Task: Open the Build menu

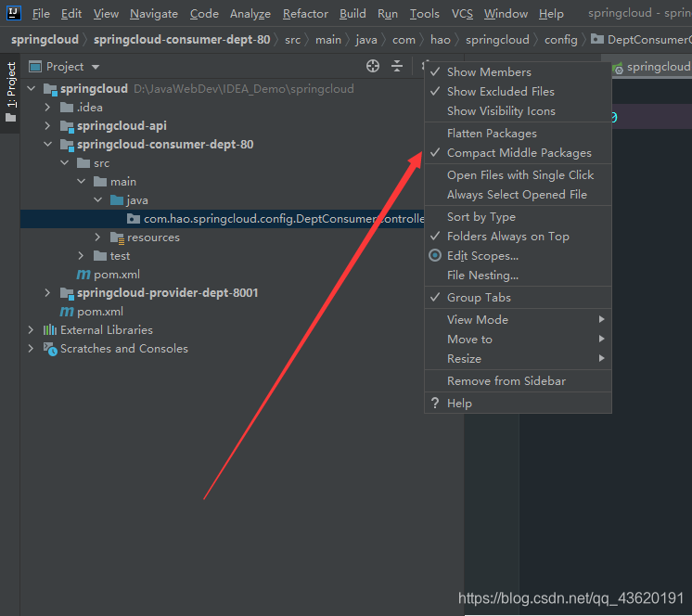Action: [x=352, y=14]
